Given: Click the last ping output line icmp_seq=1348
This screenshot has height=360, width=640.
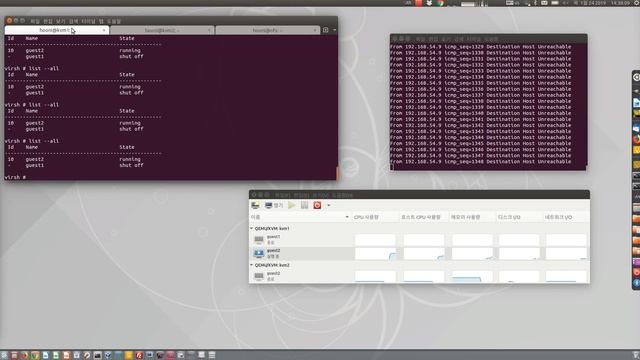Looking at the screenshot, I should [x=480, y=162].
